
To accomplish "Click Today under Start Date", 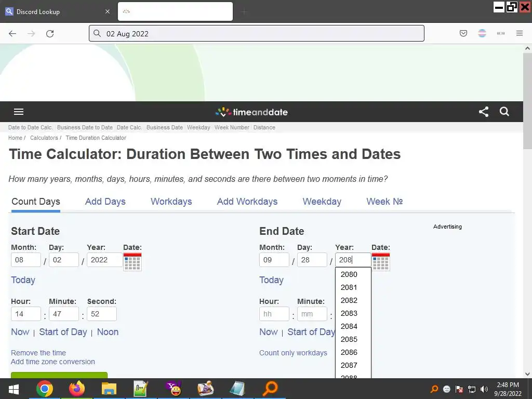I will point(23,280).
